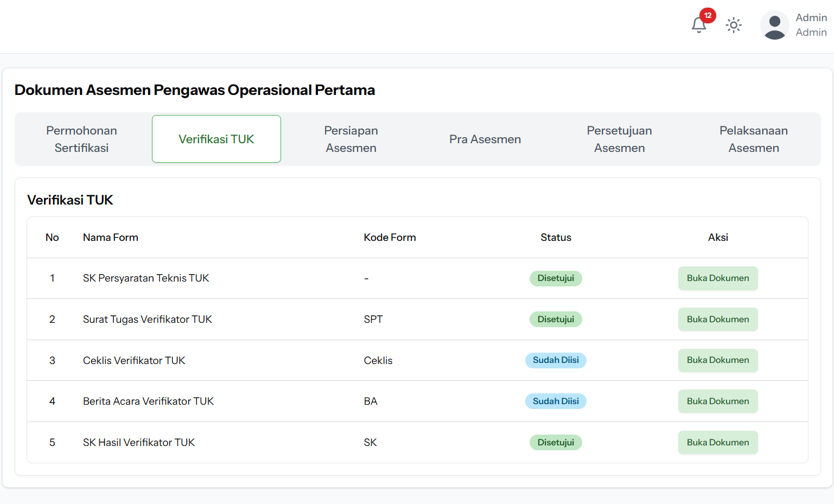Select the Surat Tugas Verifikator TUK name

coord(148,320)
